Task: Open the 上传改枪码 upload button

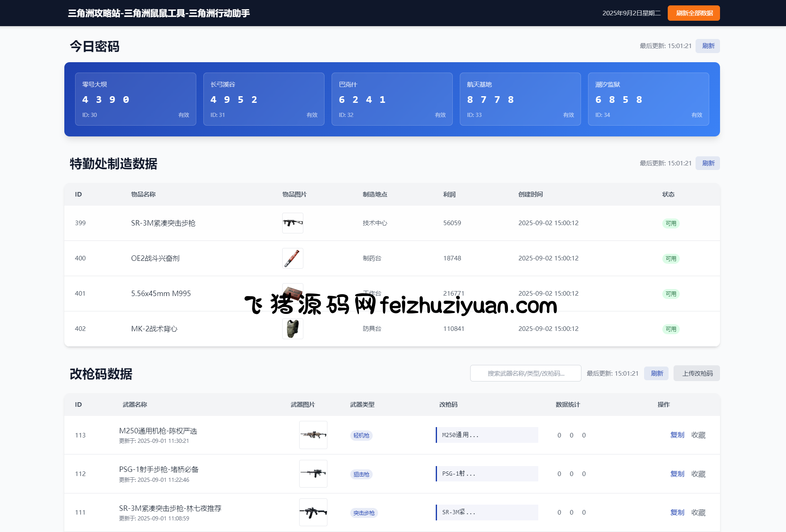Action: [697, 374]
